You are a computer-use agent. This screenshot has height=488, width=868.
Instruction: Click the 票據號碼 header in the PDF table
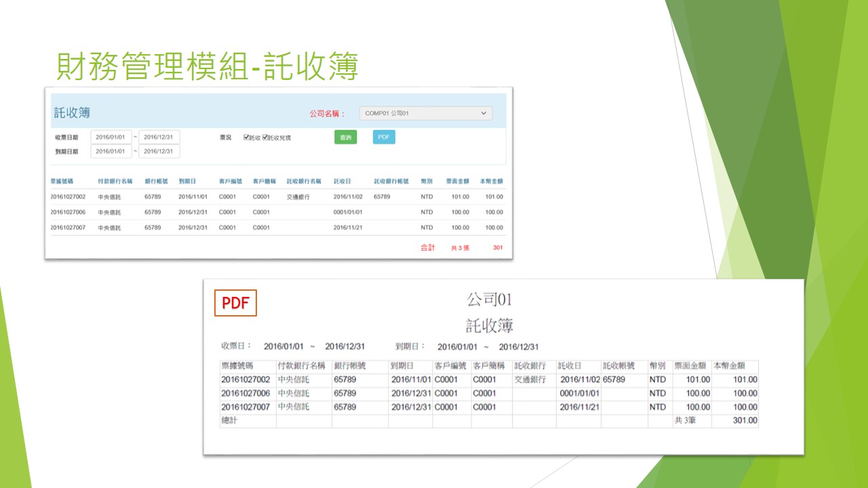pyautogui.click(x=237, y=366)
